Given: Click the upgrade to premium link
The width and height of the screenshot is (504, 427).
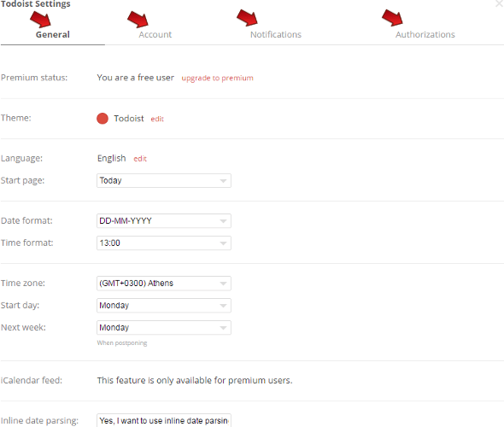Looking at the screenshot, I should click(x=217, y=78).
